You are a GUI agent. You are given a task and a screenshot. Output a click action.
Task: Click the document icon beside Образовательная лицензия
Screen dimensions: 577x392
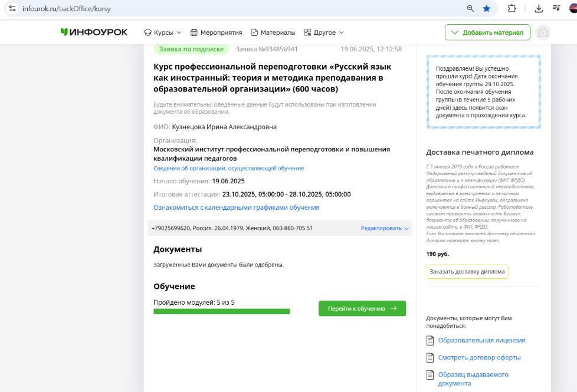click(430, 340)
